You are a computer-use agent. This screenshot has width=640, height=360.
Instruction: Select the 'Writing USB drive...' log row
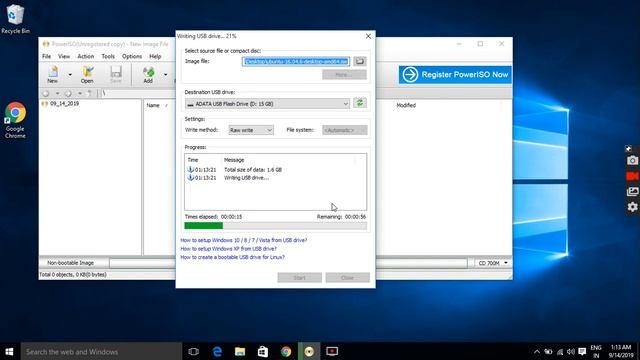pos(246,178)
